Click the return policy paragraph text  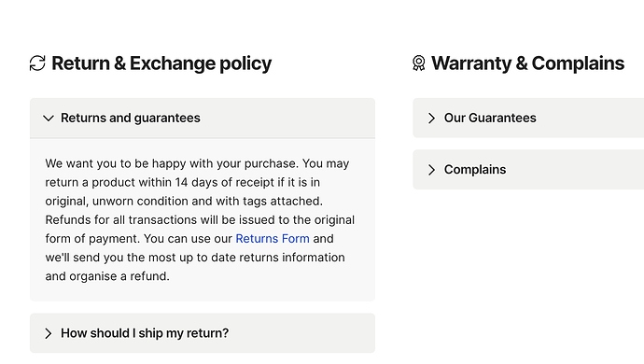(200, 219)
